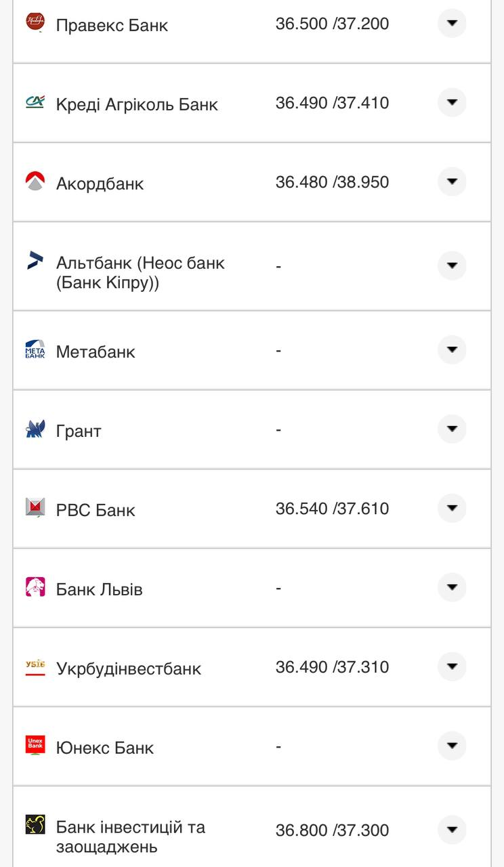Open the Укрбудінвестбанк name link

click(x=129, y=669)
